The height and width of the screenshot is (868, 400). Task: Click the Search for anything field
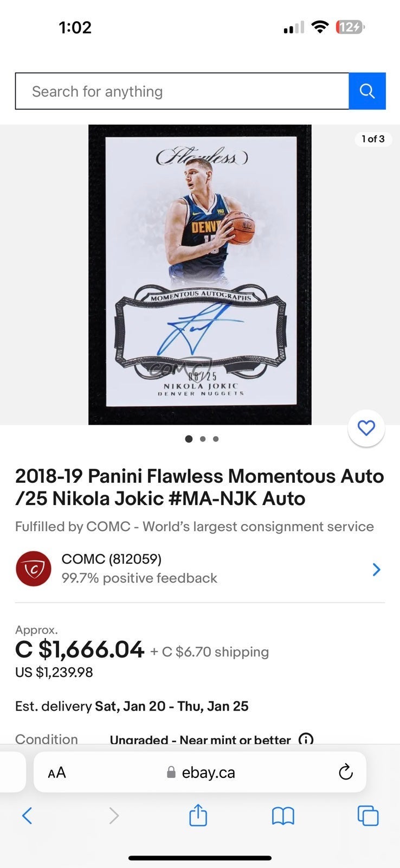182,91
